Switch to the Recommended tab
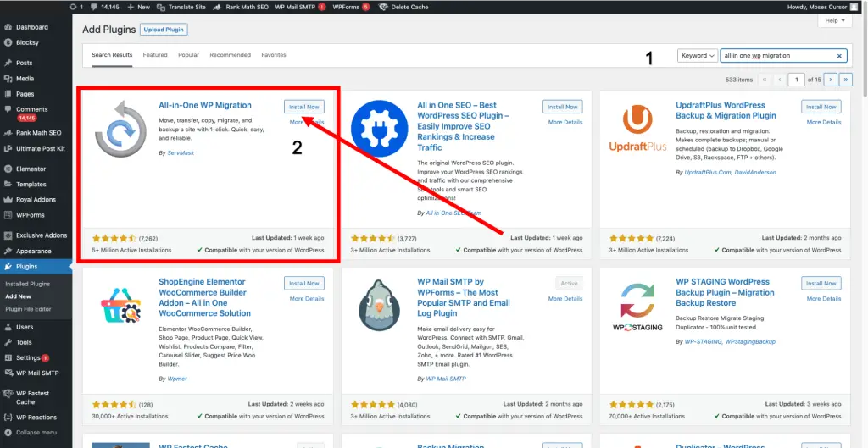 (231, 55)
